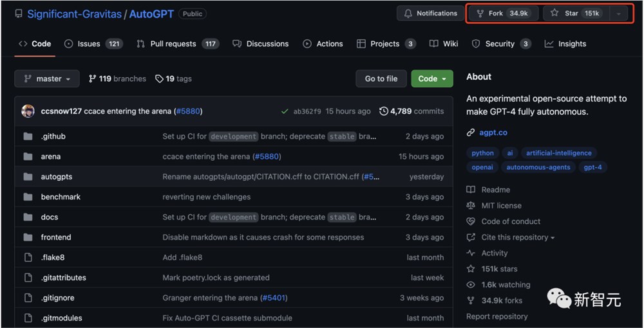Screen dimensions: 644x328
Task: View the 151k stars link
Action: 492,269
